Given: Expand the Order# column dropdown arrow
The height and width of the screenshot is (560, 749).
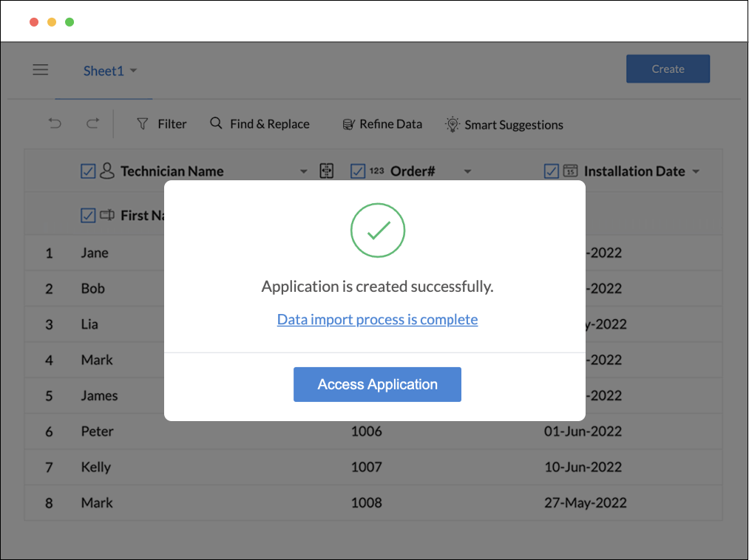Looking at the screenshot, I should (x=467, y=172).
